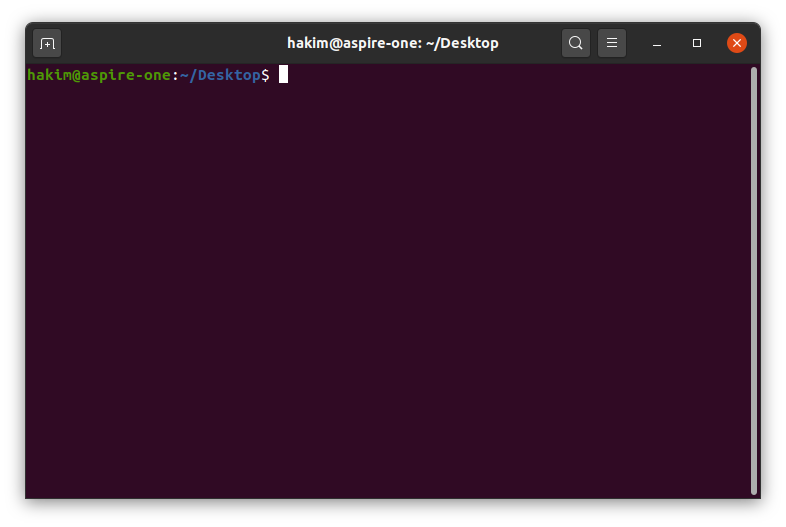
Task: Click the blue ~/Desktop path text
Action: 221,75
